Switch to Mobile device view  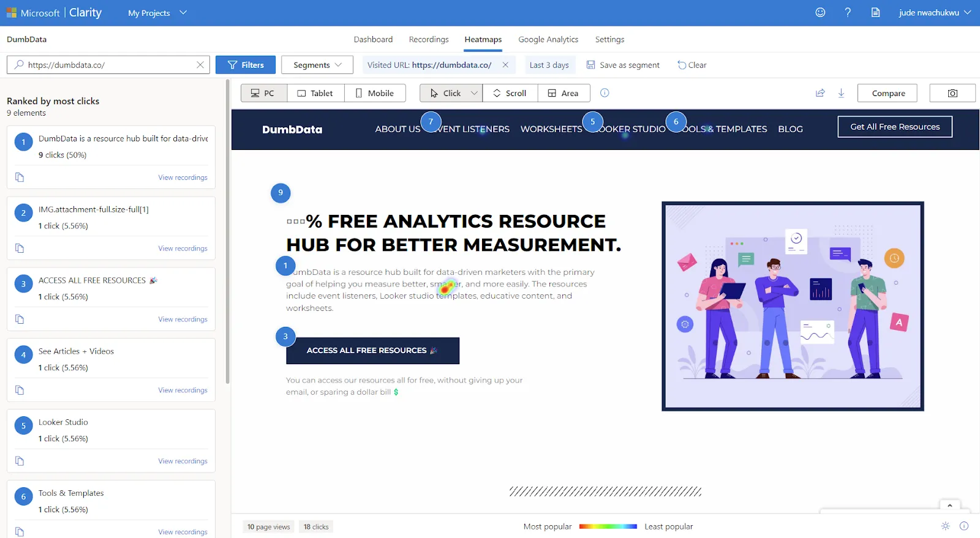coord(375,93)
